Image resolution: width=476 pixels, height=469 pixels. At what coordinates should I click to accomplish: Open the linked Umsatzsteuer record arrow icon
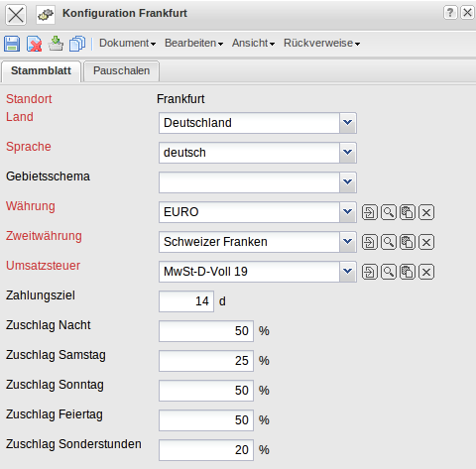[x=370, y=272]
